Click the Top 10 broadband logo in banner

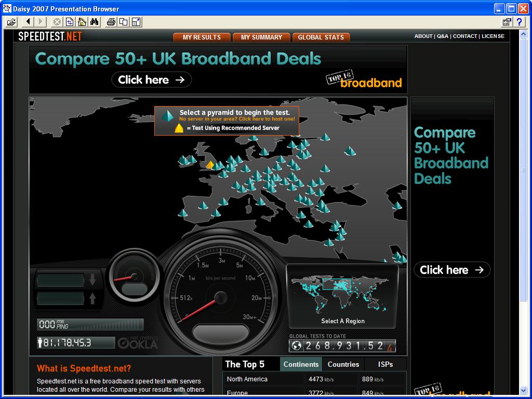364,79
